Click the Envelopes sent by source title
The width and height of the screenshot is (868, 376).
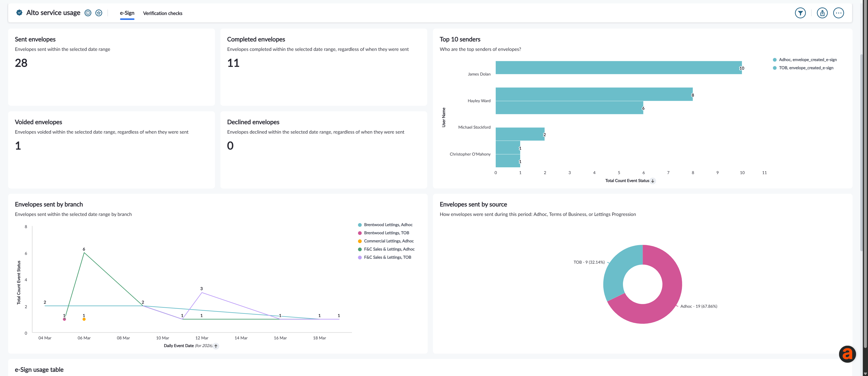[473, 205]
